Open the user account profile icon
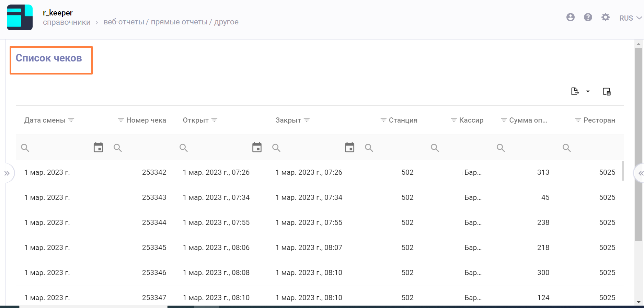The height and width of the screenshot is (308, 644). 570,18
